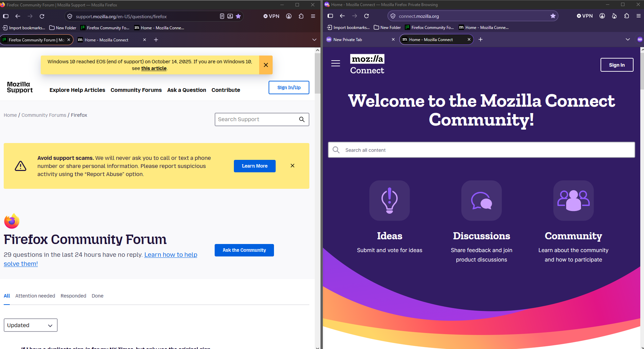Click the Discussions chat bubbles icon
The height and width of the screenshot is (349, 644).
(482, 201)
